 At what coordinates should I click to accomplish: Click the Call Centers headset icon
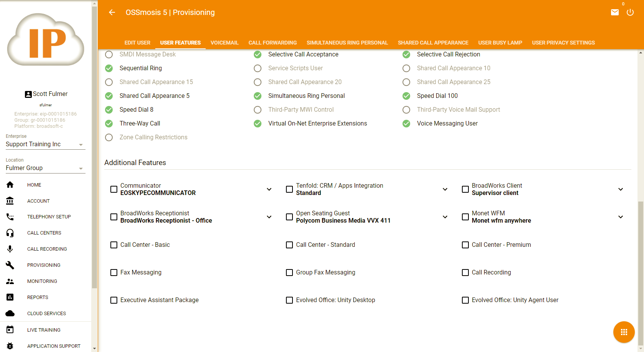(x=10, y=233)
